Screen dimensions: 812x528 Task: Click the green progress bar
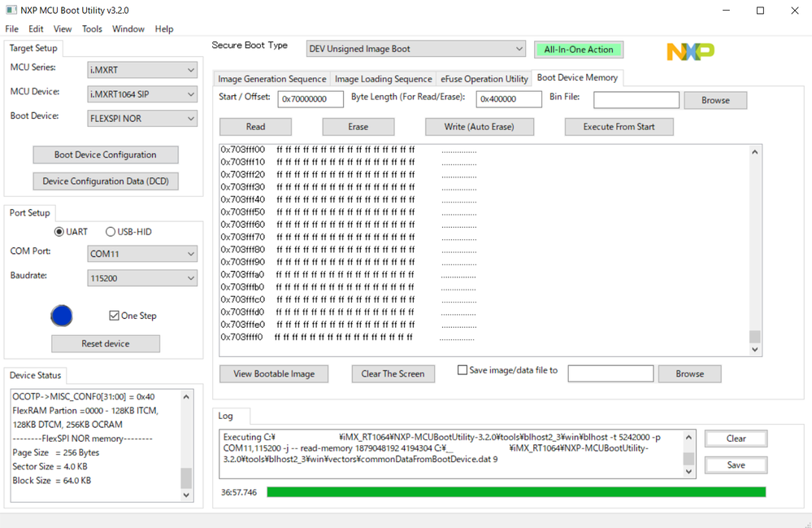516,491
